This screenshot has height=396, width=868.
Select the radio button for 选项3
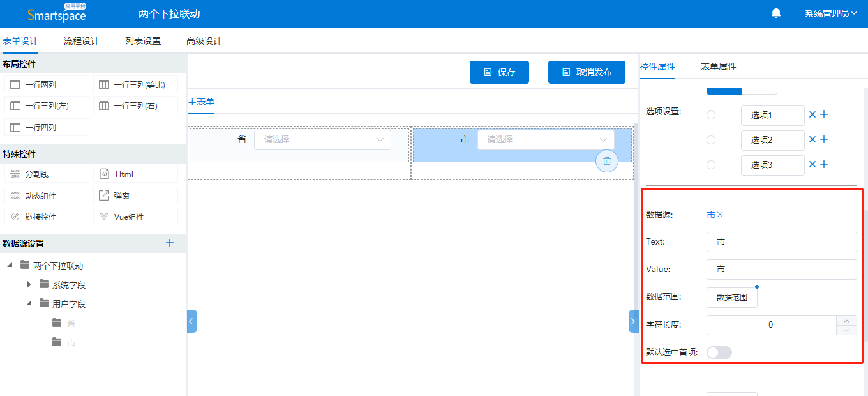[x=711, y=165]
